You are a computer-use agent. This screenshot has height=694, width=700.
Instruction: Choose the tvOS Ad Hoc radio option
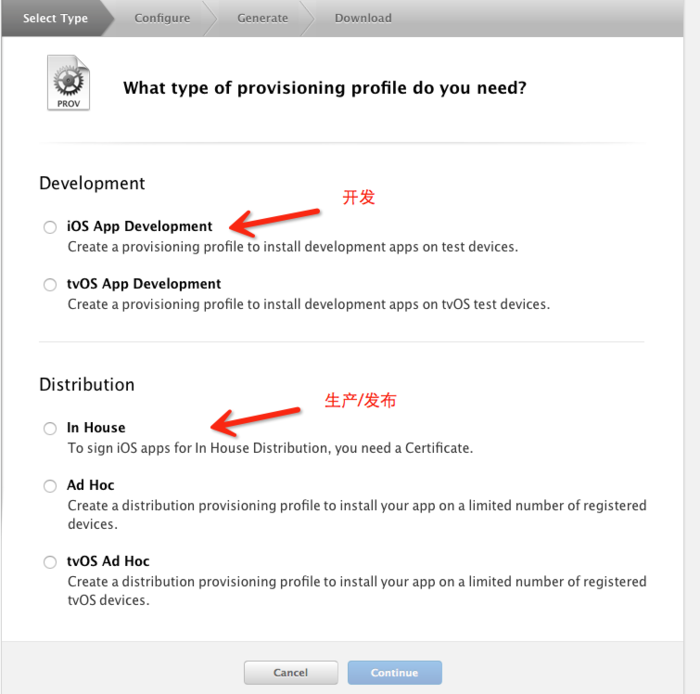click(50, 562)
